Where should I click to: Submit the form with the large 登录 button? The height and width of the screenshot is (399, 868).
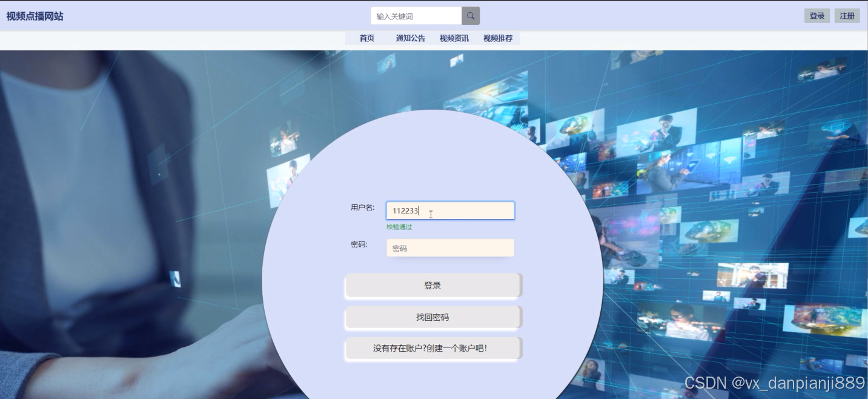coord(432,286)
